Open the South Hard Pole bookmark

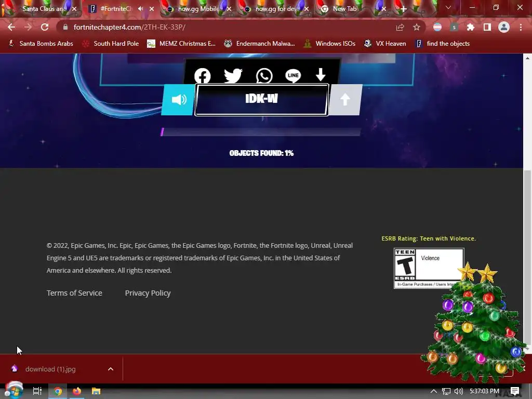[111, 44]
